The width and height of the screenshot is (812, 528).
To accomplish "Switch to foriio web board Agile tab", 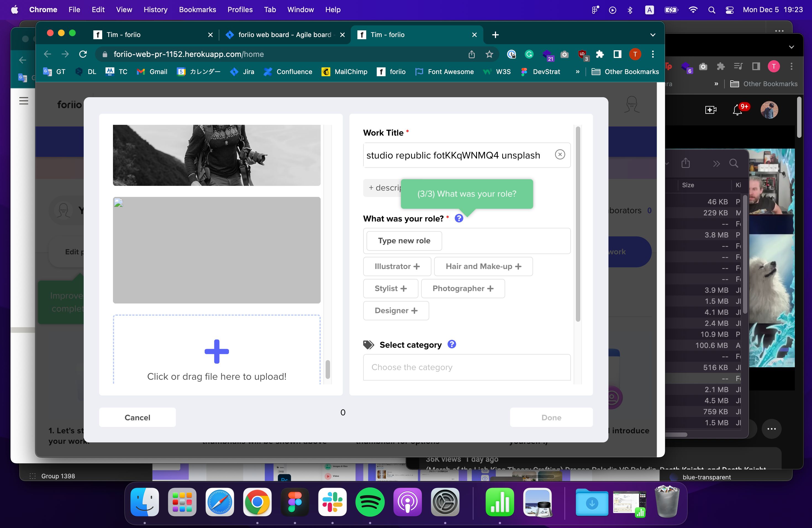I will coord(284,35).
